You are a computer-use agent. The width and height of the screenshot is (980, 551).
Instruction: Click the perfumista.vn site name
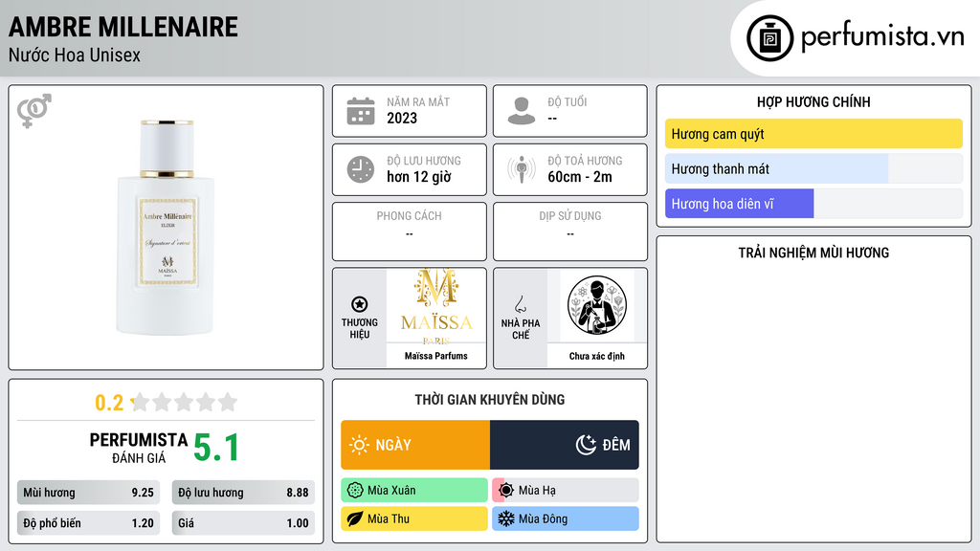click(882, 37)
